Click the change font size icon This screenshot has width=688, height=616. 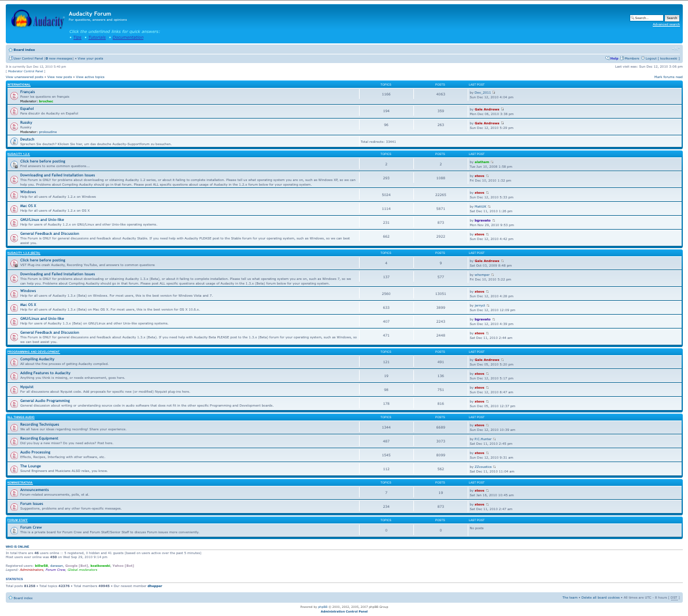pyautogui.click(x=675, y=49)
